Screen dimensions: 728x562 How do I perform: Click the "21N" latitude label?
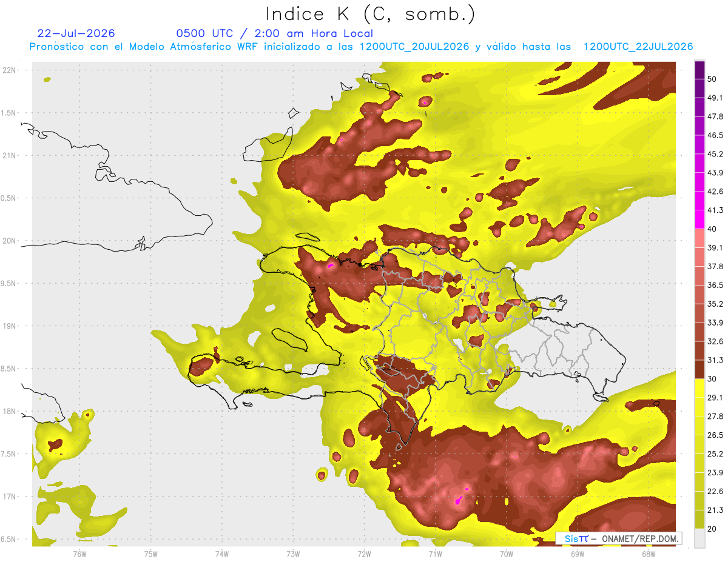click(x=8, y=155)
